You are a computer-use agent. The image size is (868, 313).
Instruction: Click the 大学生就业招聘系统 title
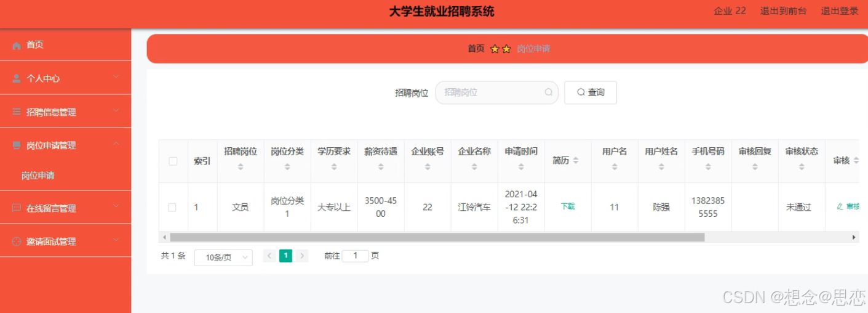pos(441,12)
